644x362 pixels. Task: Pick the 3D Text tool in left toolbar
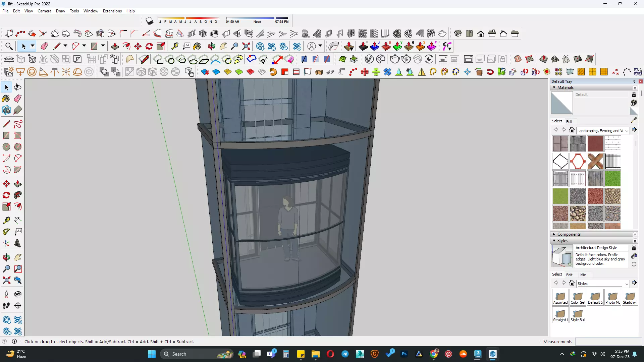[18, 244]
